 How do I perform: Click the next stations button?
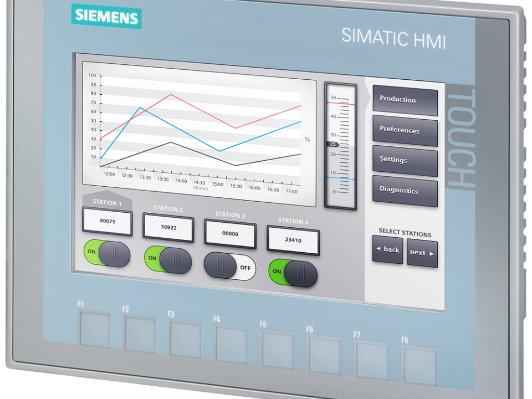(422, 253)
